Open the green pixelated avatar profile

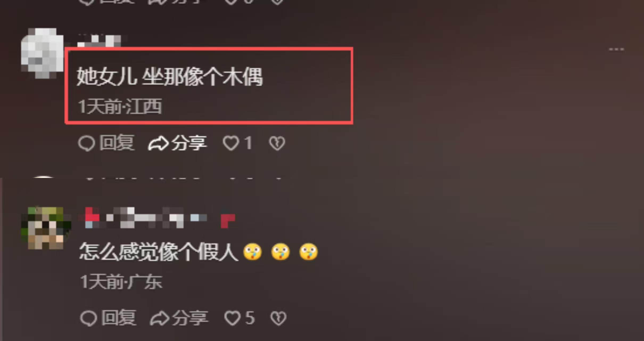point(46,228)
